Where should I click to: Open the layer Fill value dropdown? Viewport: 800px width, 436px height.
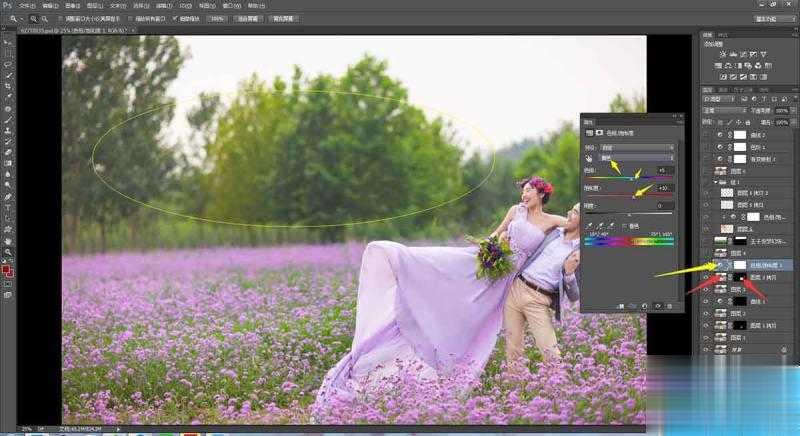point(793,122)
